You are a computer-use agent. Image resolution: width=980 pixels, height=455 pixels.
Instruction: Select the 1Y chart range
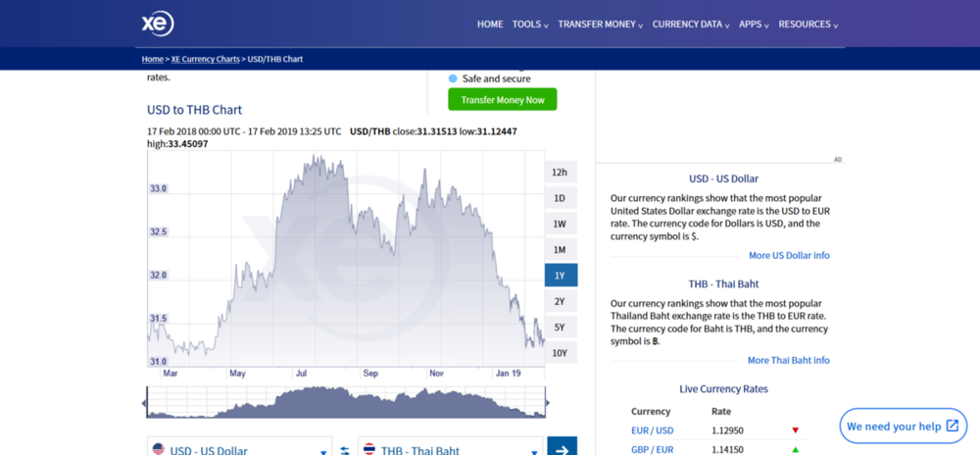point(561,275)
